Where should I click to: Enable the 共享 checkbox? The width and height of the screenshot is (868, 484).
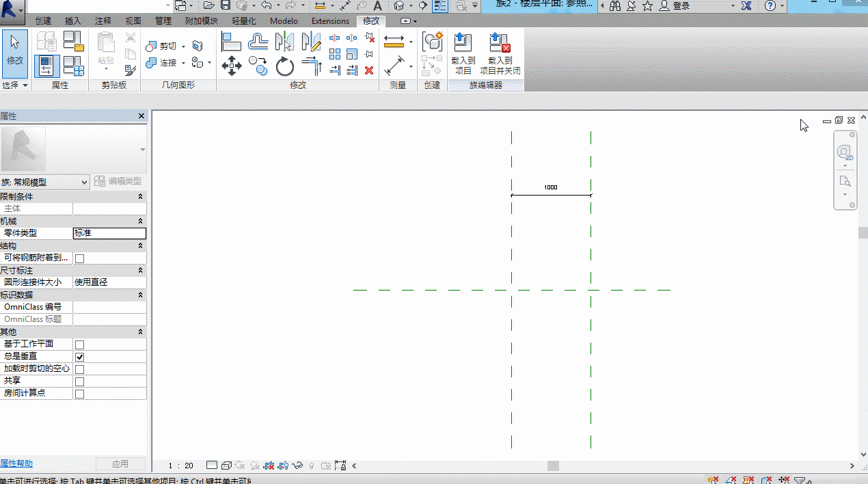tap(79, 381)
